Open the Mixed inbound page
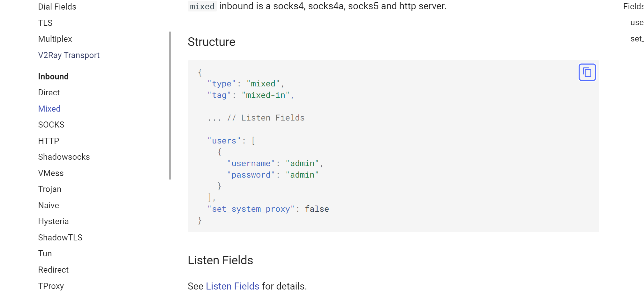Image resolution: width=644 pixels, height=308 pixels. (x=49, y=108)
